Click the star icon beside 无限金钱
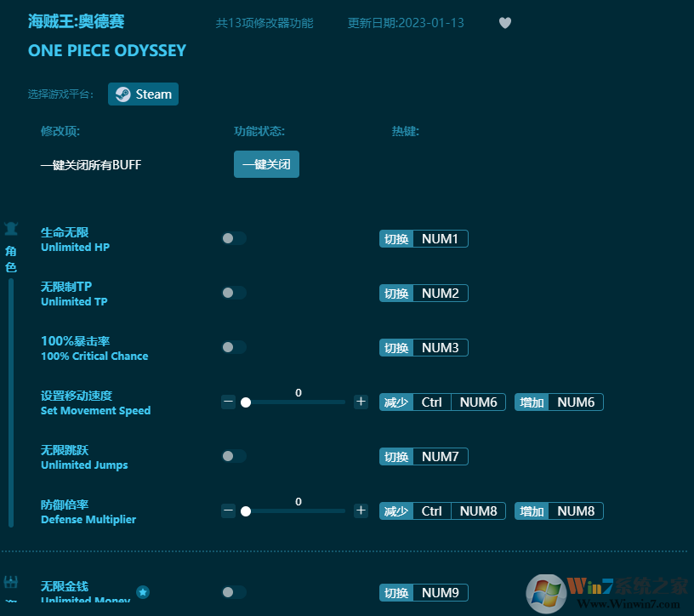Viewport: 694px width, 616px height. 143,592
